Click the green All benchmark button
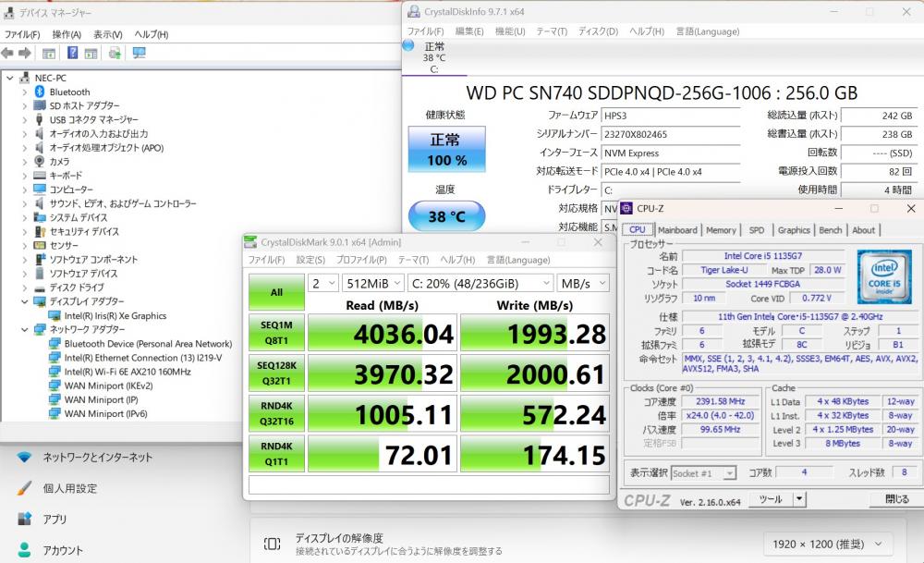The width and height of the screenshot is (924, 563). tap(276, 292)
